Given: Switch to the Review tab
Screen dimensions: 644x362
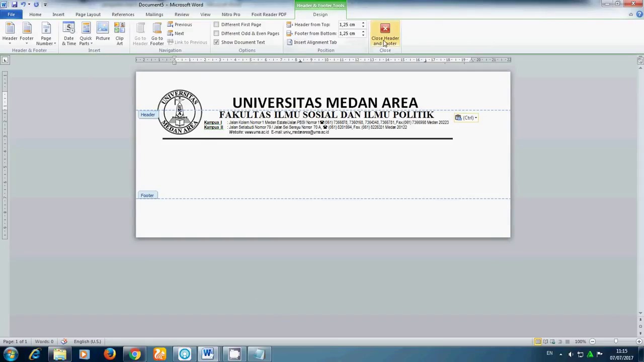Looking at the screenshot, I should [x=182, y=15].
